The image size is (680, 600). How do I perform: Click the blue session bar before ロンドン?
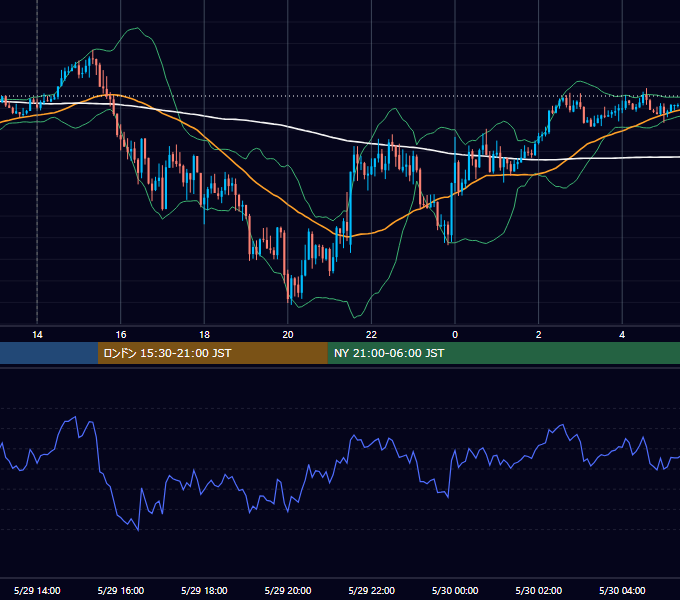tap(49, 353)
